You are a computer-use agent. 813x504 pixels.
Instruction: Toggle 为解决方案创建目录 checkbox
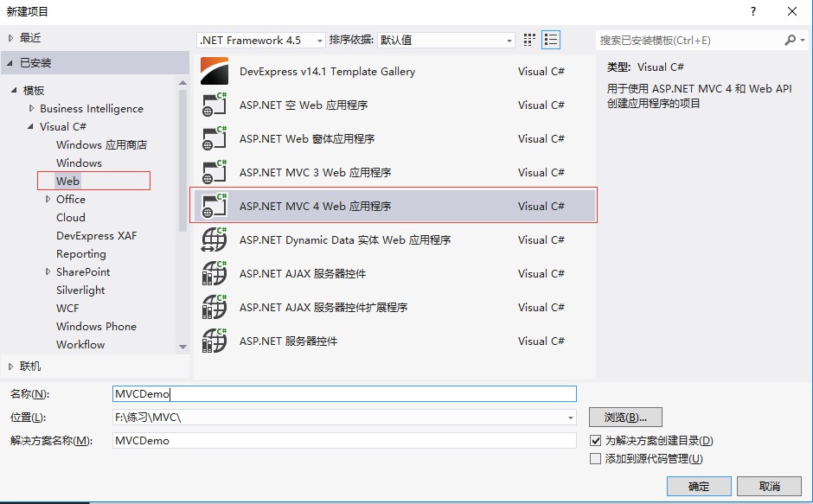[x=596, y=441]
